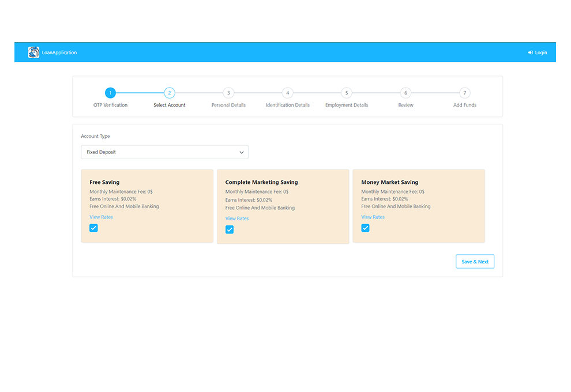571x392 pixels.
Task: Click the step 7 Add Funds circle
Action: [x=465, y=92]
